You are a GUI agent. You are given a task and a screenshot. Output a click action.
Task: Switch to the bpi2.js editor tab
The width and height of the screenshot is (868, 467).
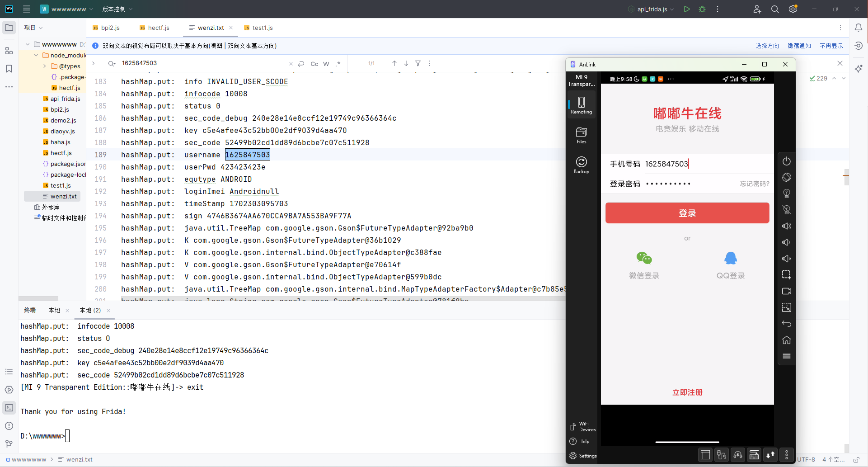click(x=106, y=28)
